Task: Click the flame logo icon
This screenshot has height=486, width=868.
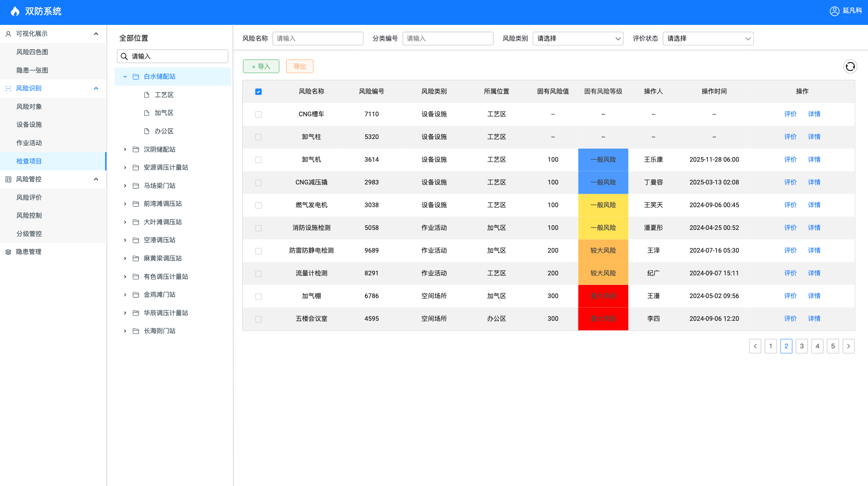Action: tap(15, 11)
